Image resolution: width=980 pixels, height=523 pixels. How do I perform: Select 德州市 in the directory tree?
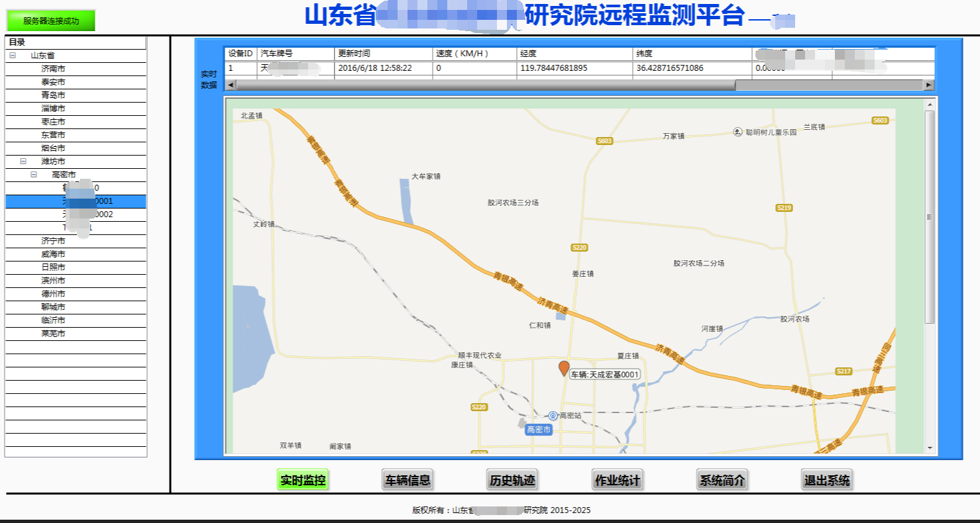(76, 294)
